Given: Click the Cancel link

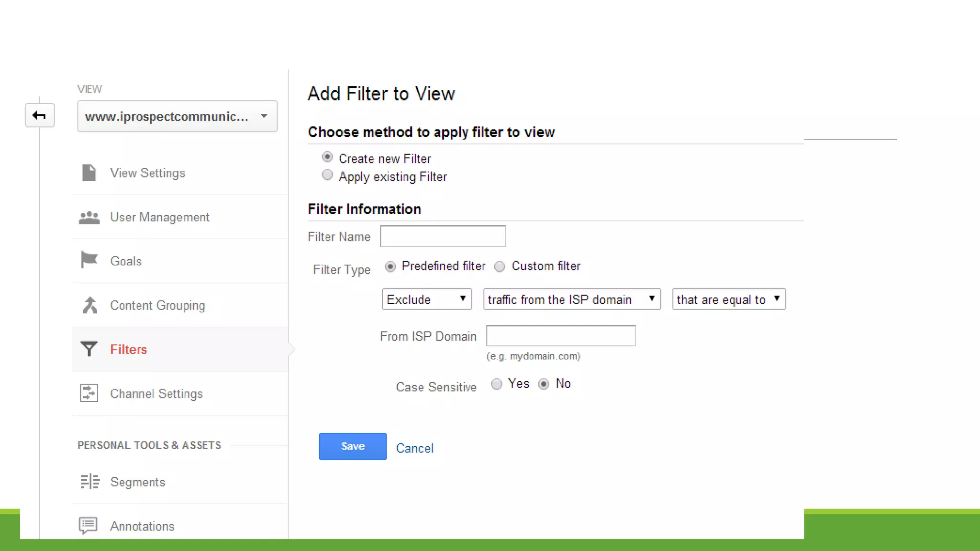Looking at the screenshot, I should pos(415,448).
